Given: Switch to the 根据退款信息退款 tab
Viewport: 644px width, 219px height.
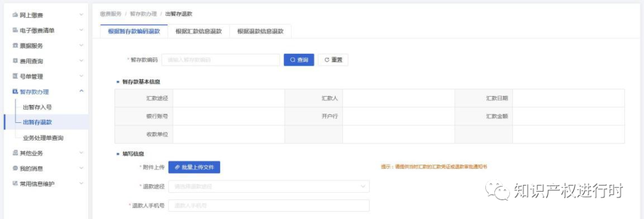Looking at the screenshot, I should (x=261, y=32).
